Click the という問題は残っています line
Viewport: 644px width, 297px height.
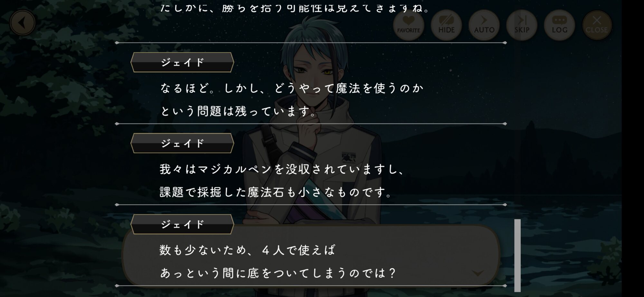238,111
